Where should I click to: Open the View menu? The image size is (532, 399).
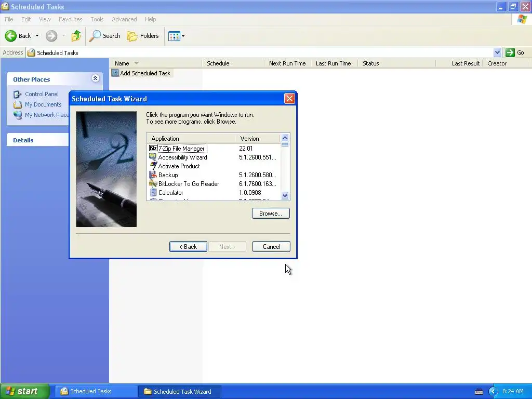click(45, 19)
